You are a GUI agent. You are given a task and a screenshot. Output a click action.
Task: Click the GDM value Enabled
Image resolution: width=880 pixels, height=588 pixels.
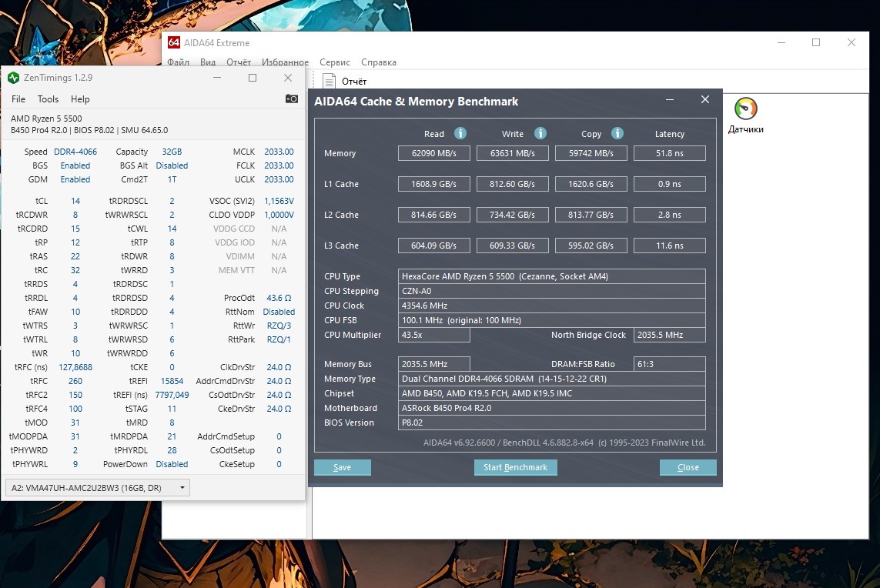75,179
